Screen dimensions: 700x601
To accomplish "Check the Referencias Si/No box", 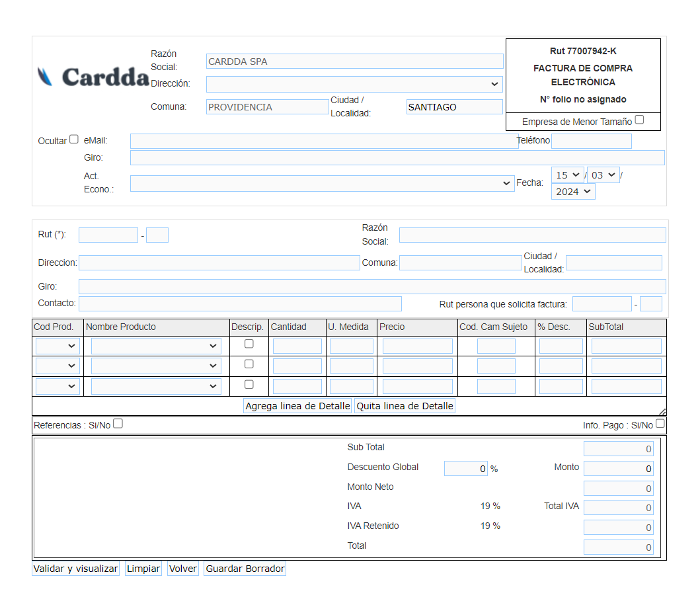I will coord(118,424).
